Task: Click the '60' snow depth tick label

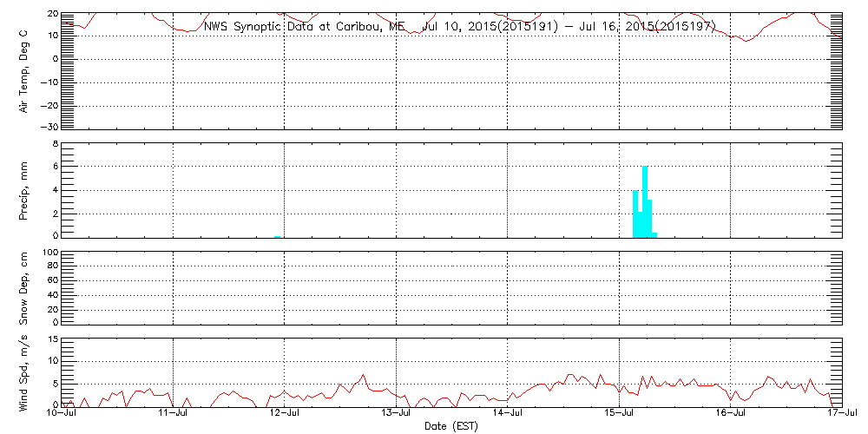Action: click(52, 280)
